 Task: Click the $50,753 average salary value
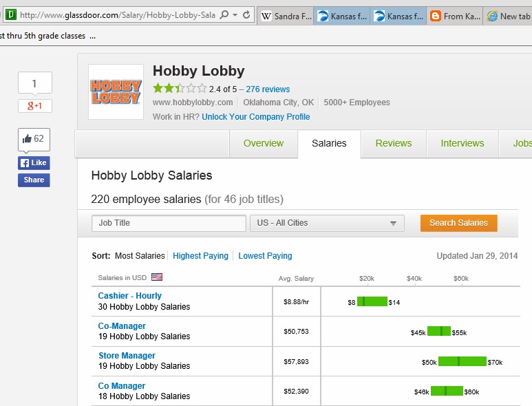coord(296,332)
